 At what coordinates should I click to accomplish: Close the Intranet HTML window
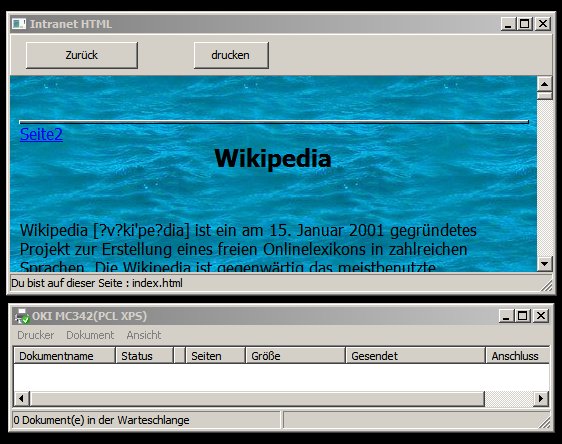pos(543,24)
